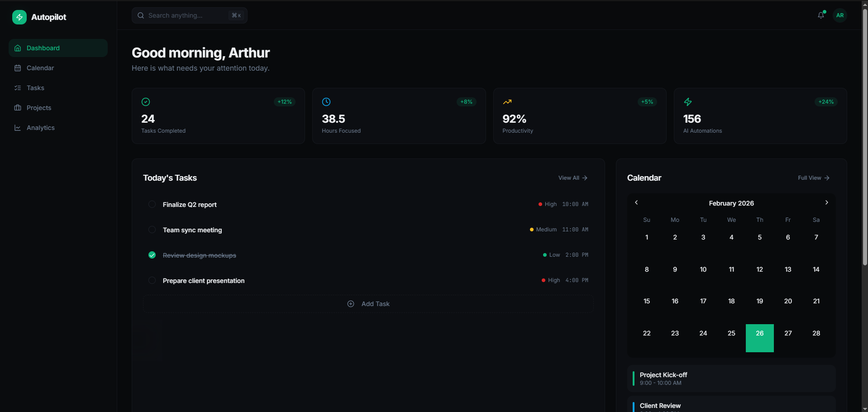Click the Hours Focused clock icon
This screenshot has height=412, width=868.
(326, 102)
